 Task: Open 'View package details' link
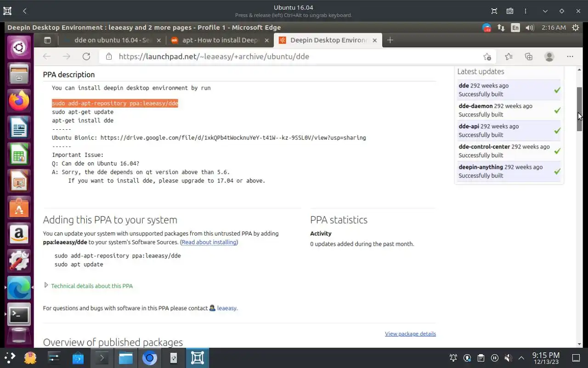pos(410,333)
